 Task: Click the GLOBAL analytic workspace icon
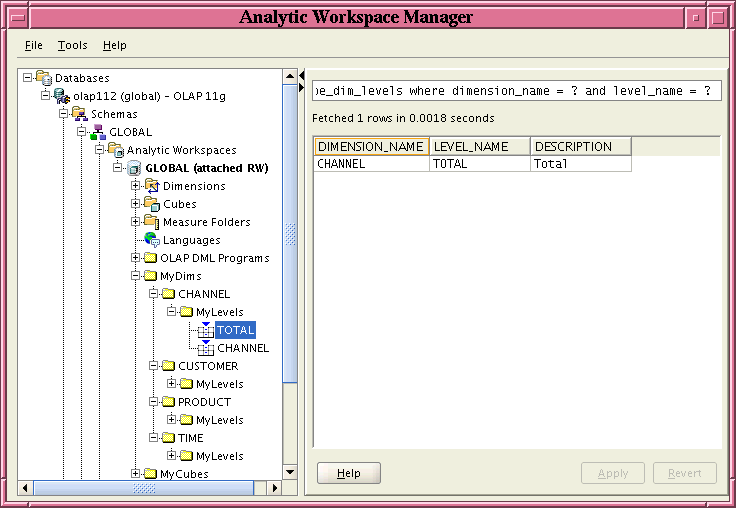134,168
